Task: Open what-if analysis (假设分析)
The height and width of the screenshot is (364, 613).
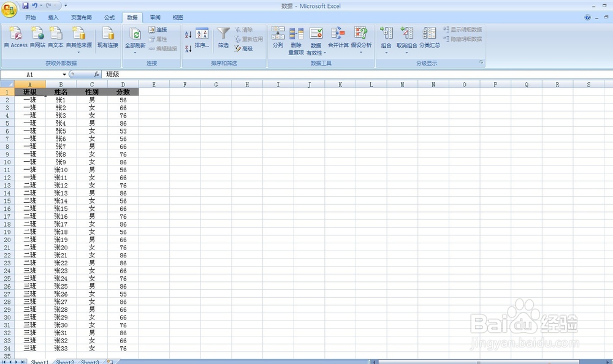Action: (x=361, y=40)
